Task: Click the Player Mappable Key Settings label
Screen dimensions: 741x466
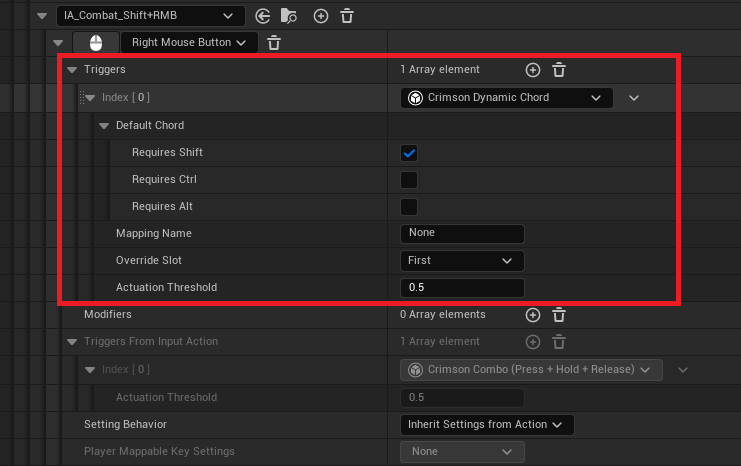Action: click(x=159, y=451)
